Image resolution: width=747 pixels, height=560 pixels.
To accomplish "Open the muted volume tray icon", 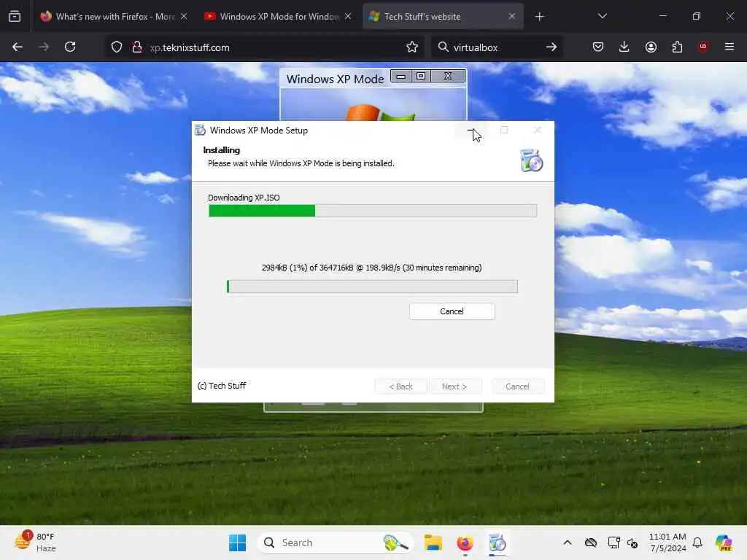I will point(632,542).
